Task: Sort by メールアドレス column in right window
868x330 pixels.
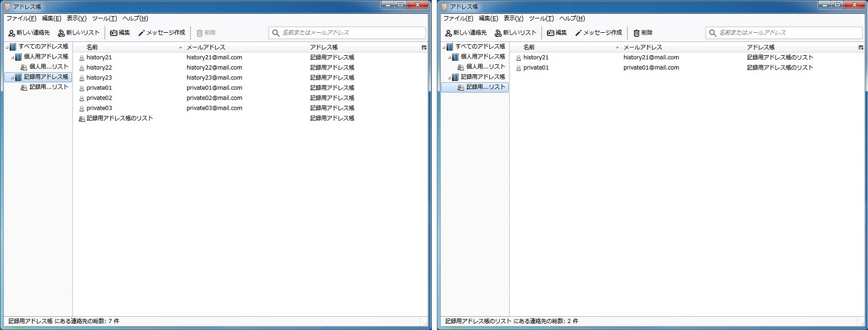Action: (642, 47)
